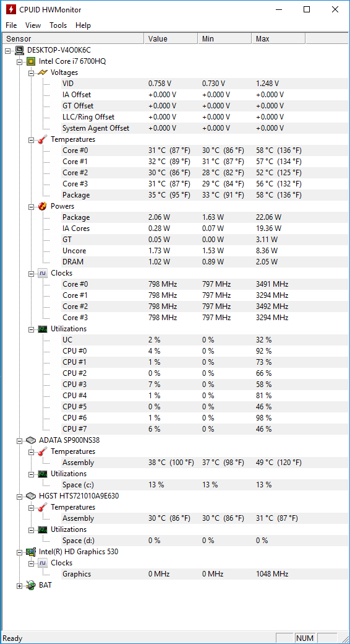
Task: Click the HGST HTS721010A9E630 disk icon
Action: [31, 496]
